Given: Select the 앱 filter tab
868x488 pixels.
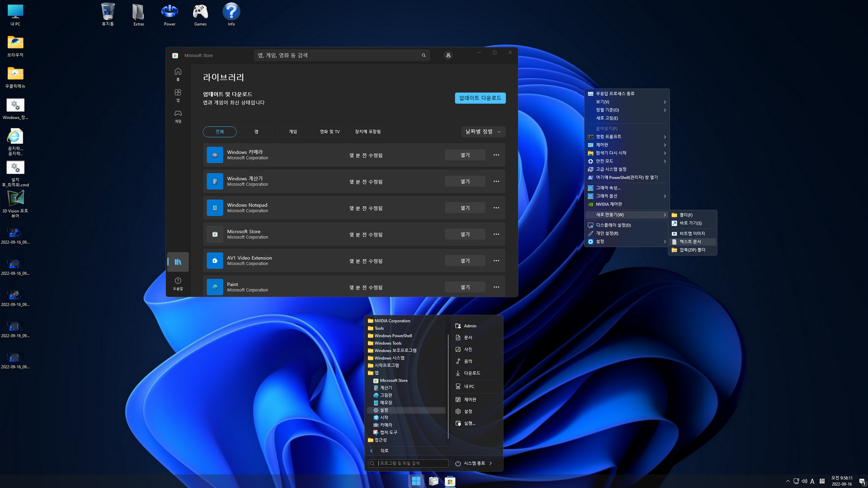Looking at the screenshot, I should (256, 132).
